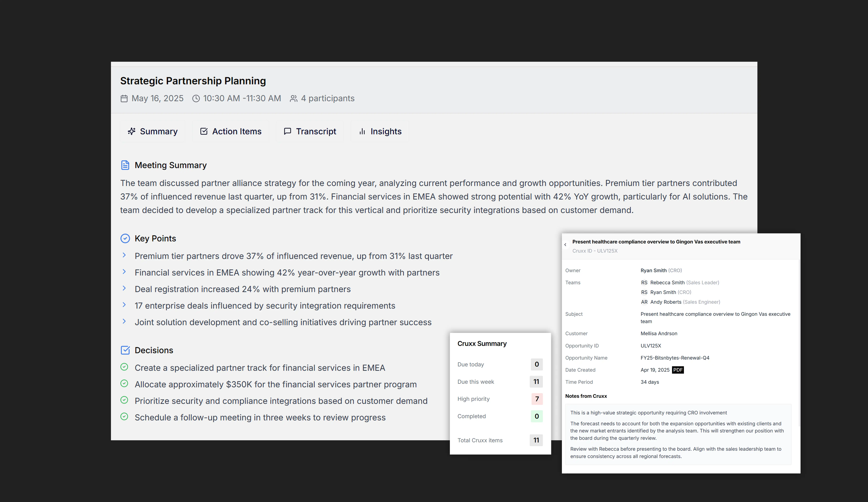868x502 pixels.
Task: Toggle check for Allocate approximately $350K decision
Action: (x=124, y=383)
